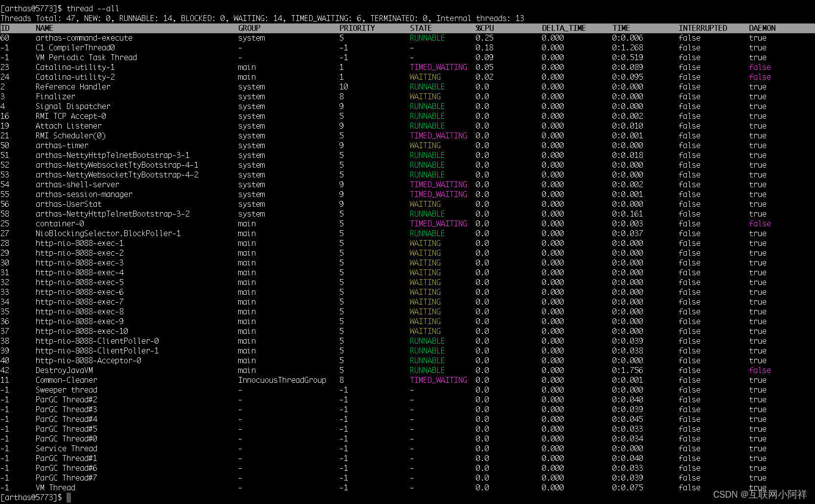Click priority 10 of Reference Handler

[x=344, y=87]
